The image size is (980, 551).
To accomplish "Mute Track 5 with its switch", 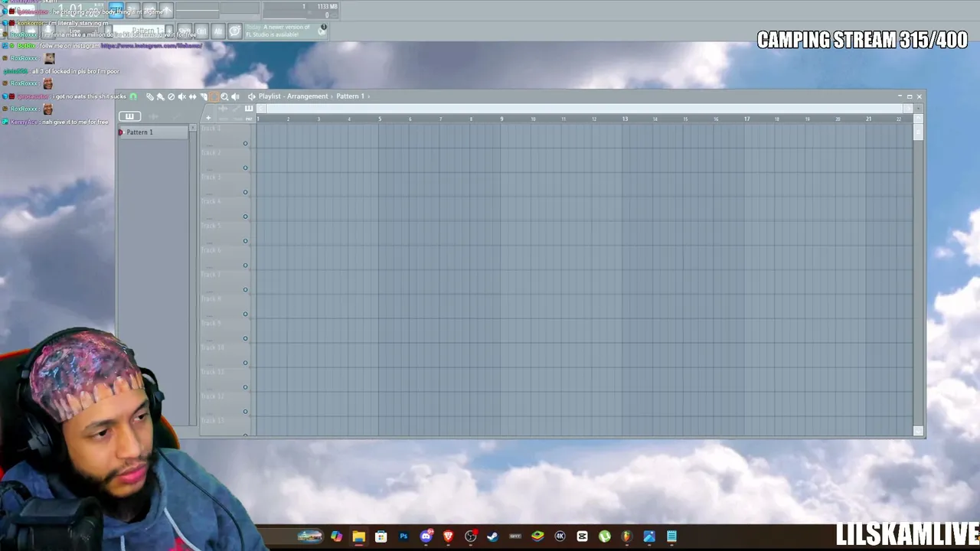I will point(246,241).
